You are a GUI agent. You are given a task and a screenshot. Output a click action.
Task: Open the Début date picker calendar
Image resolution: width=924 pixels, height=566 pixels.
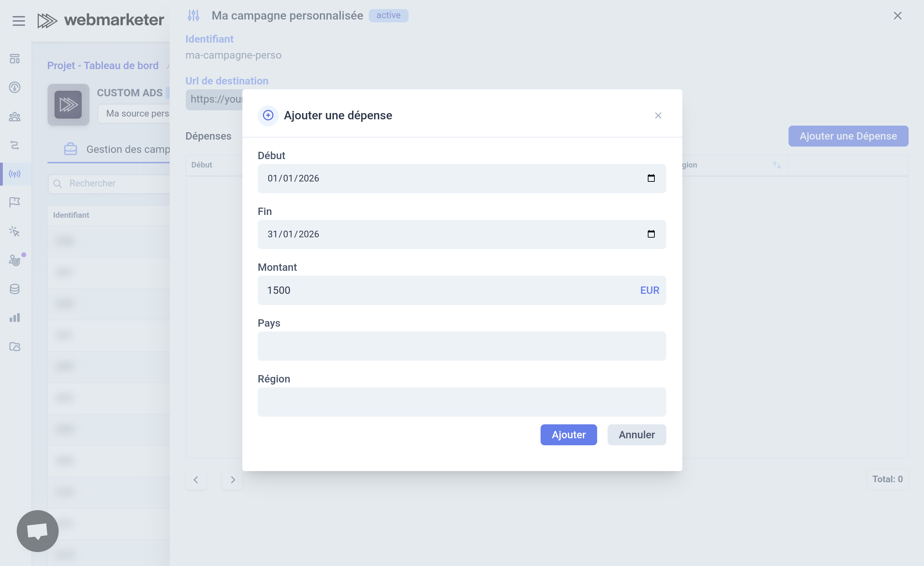[x=651, y=178]
